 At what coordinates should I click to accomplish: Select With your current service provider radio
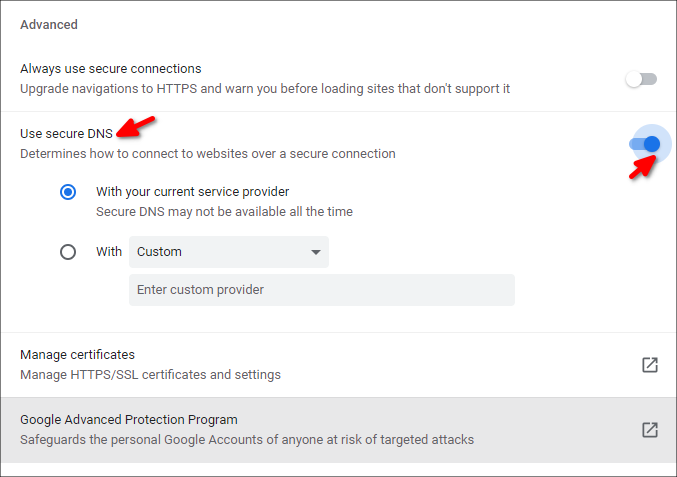(x=68, y=192)
